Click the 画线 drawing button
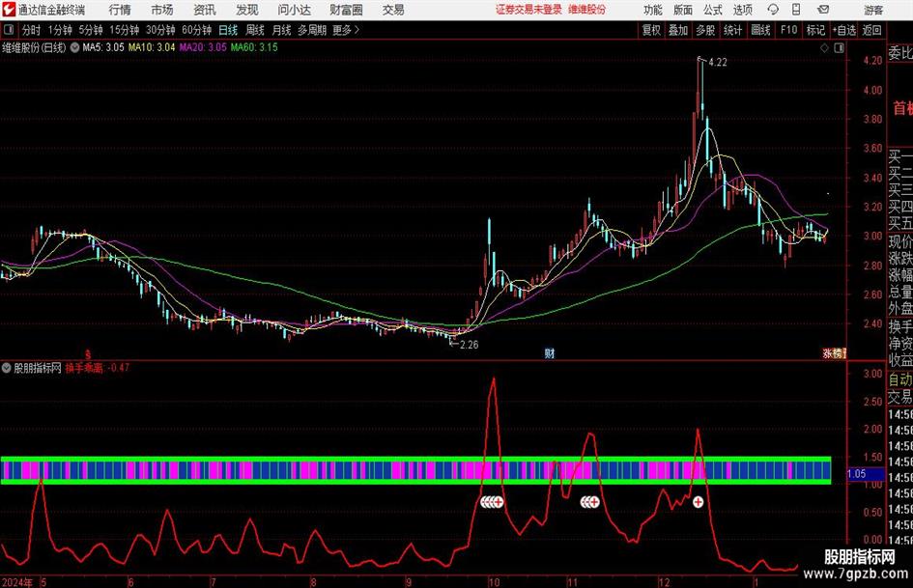 pyautogui.click(x=760, y=30)
